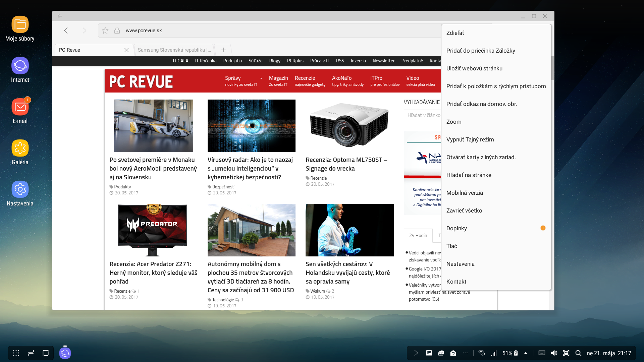
Task: Click the volume speaker icon in tray
Action: point(554,353)
